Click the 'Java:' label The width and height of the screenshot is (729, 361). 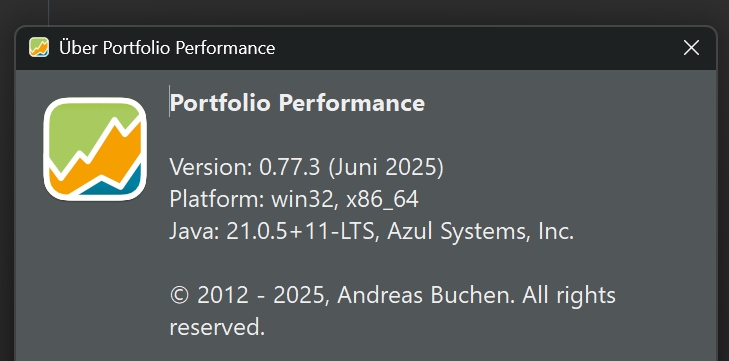tap(194, 232)
